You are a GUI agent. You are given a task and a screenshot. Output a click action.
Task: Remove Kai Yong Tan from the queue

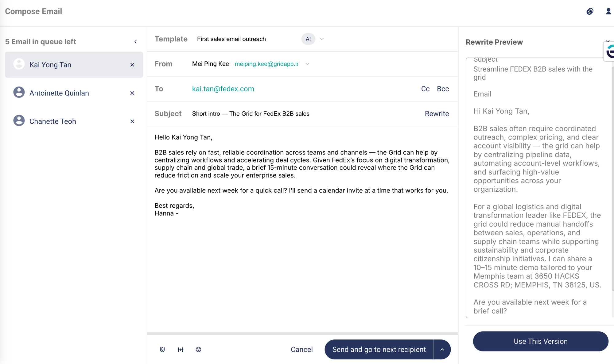(x=132, y=65)
